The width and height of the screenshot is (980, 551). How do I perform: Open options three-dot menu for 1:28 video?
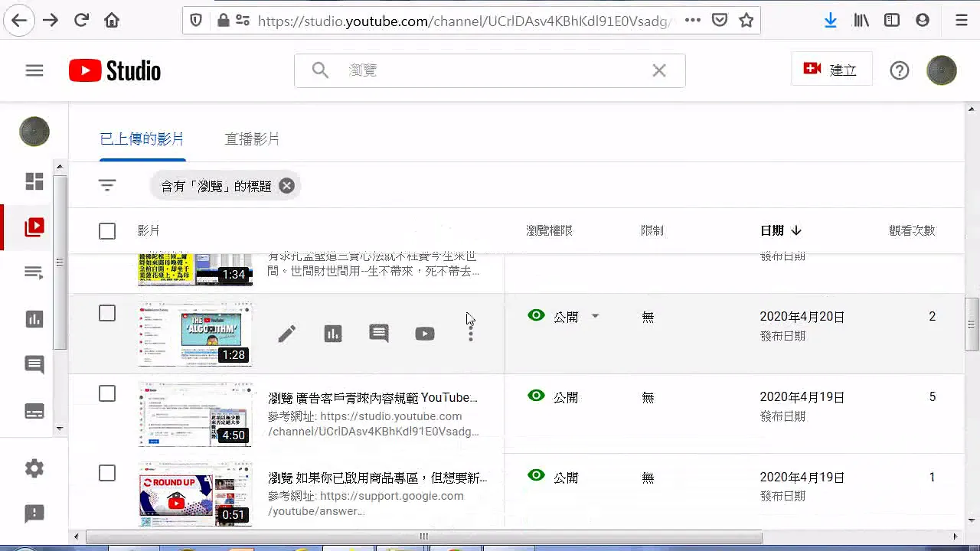pos(470,334)
